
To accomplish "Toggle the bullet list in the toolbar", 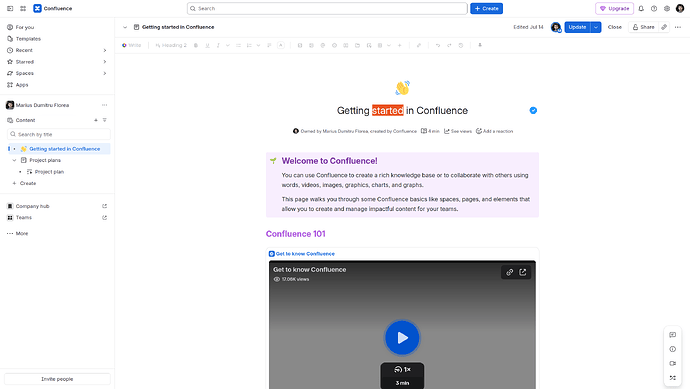I will point(239,45).
